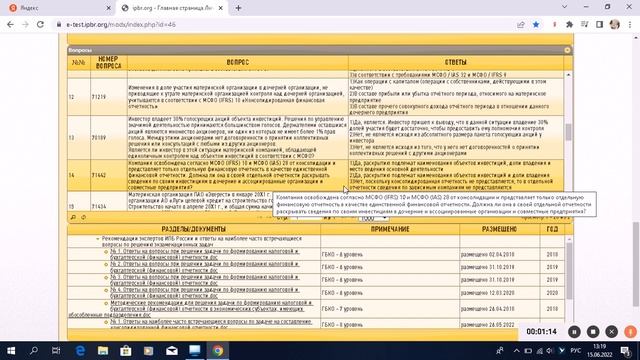This screenshot has height=360, width=640.
Task: Click the ГБНО – 7 уровень note cell
Action: (390, 309)
